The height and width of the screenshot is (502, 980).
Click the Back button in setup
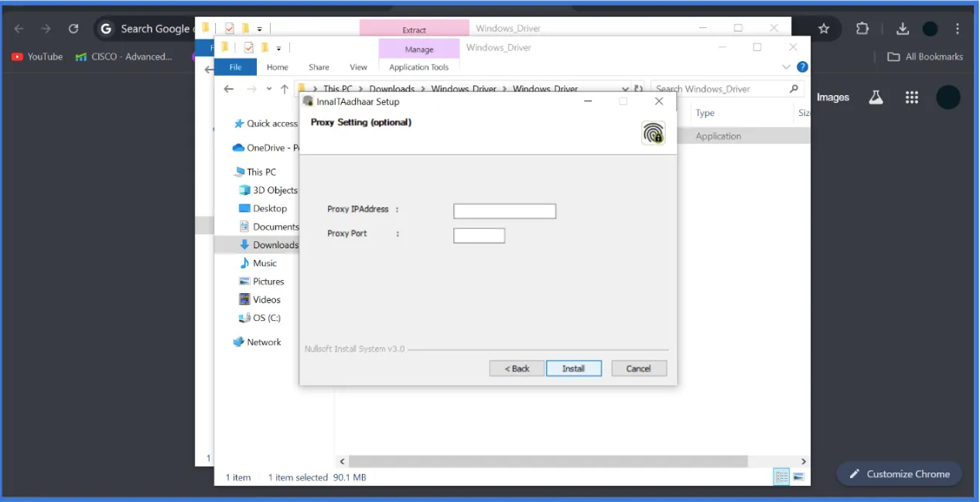(x=517, y=368)
